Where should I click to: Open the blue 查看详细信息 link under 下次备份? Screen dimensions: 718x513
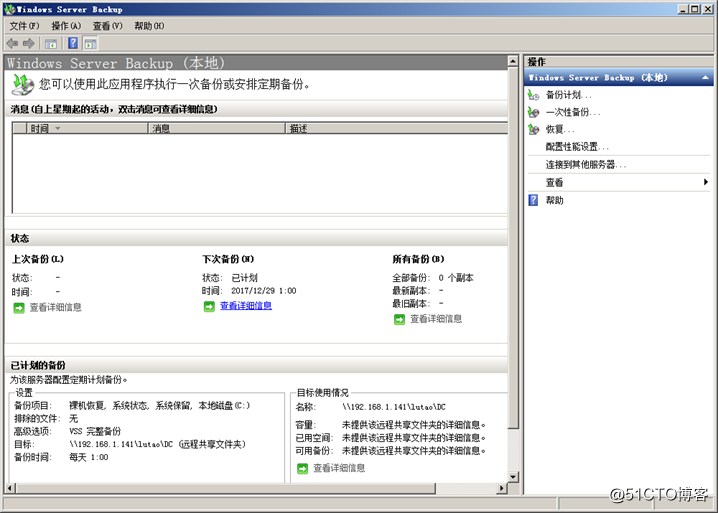246,306
